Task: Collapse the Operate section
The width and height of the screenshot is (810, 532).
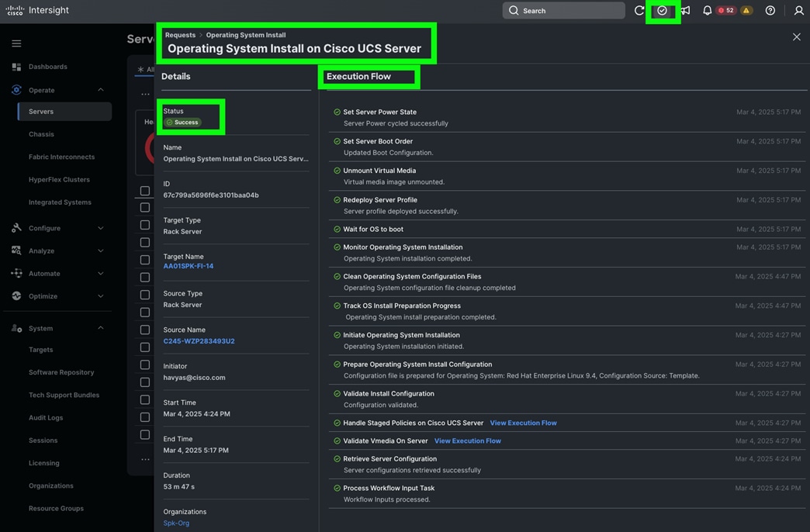Action: [x=101, y=90]
